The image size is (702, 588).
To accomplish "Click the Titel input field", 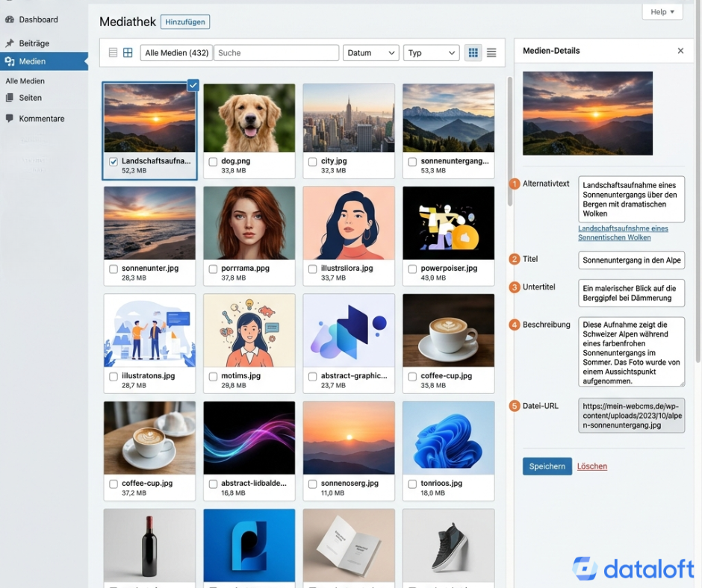I will coord(631,260).
